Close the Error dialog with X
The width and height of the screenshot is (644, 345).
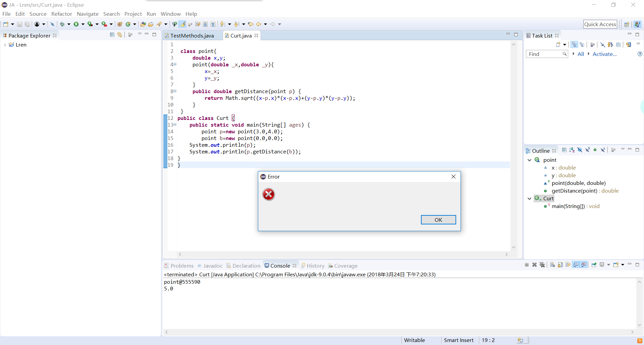click(x=453, y=177)
